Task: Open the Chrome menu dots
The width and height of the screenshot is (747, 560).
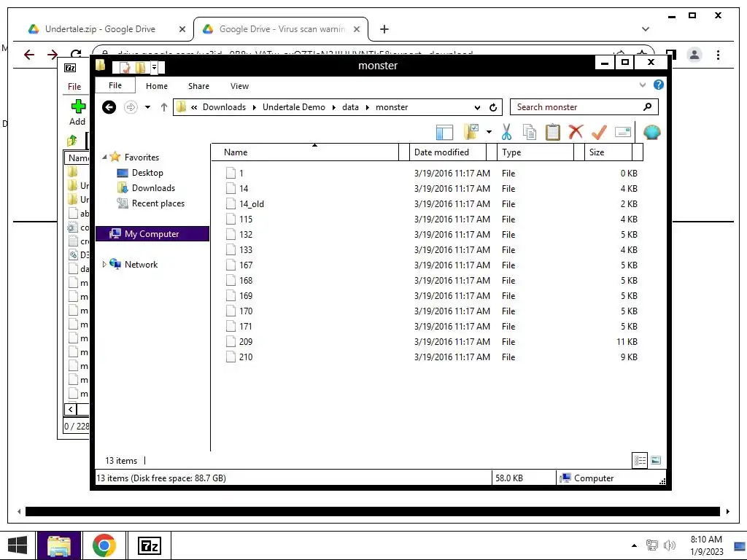Action: pos(718,55)
